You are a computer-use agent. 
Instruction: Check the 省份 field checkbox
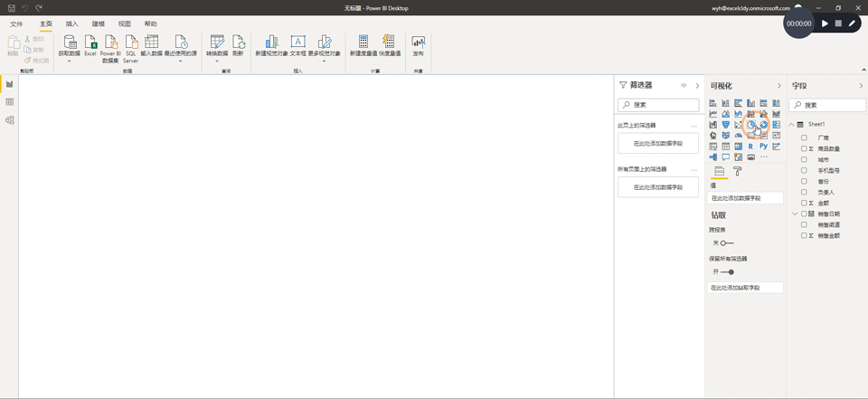805,181
